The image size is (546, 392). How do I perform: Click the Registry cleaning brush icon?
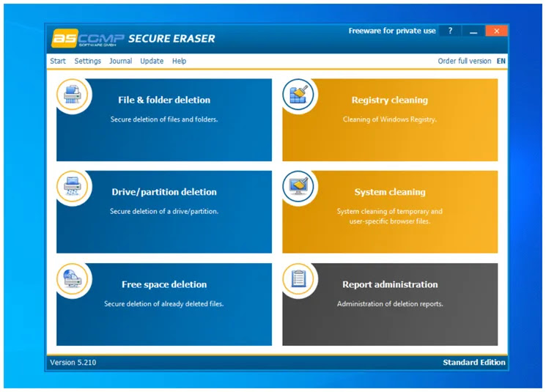[x=298, y=95]
